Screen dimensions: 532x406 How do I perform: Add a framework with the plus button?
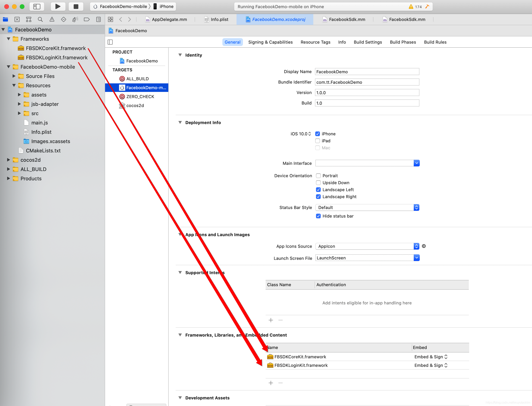[271, 383]
